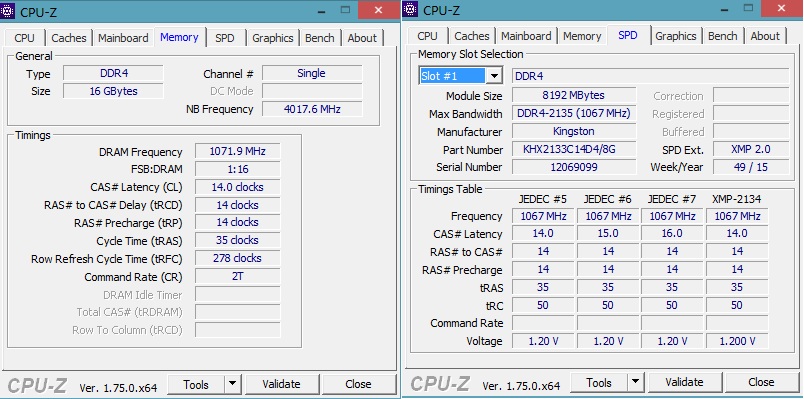Switch to Mainboard tab in left window
The image size is (804, 399).
click(123, 38)
